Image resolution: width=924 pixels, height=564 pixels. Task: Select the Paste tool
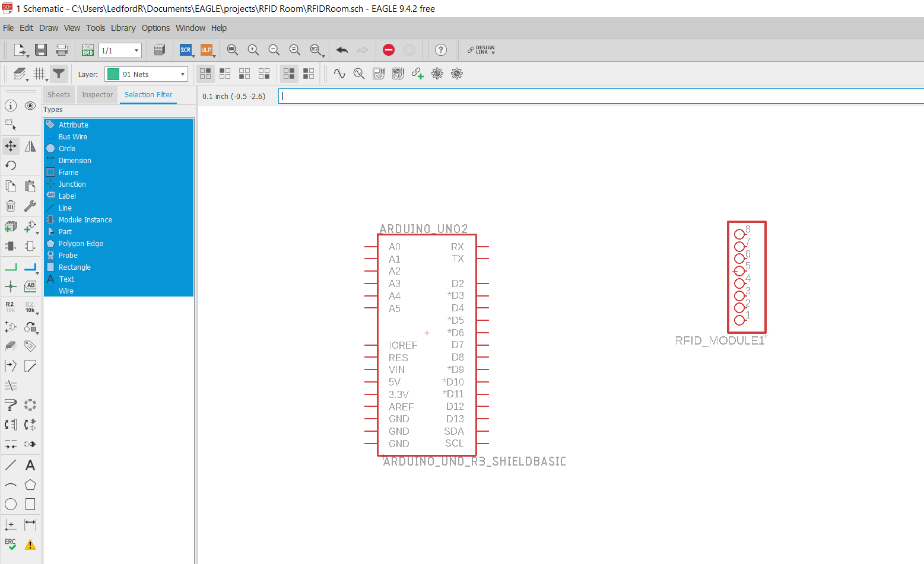click(x=30, y=186)
